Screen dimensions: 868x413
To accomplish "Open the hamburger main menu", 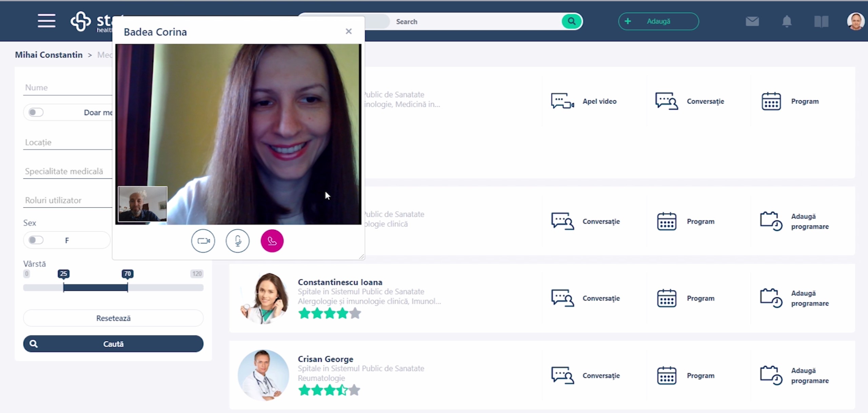I will (x=46, y=21).
